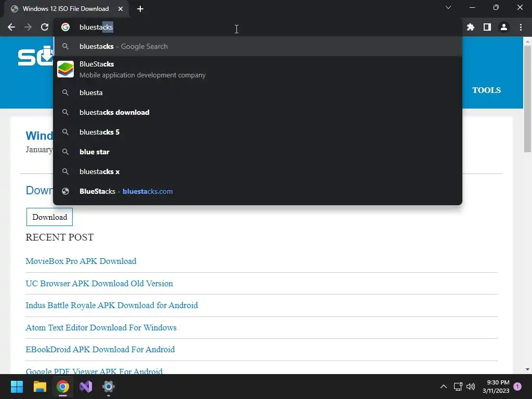
Task: Open a new tab with the plus button
Action: pos(140,9)
